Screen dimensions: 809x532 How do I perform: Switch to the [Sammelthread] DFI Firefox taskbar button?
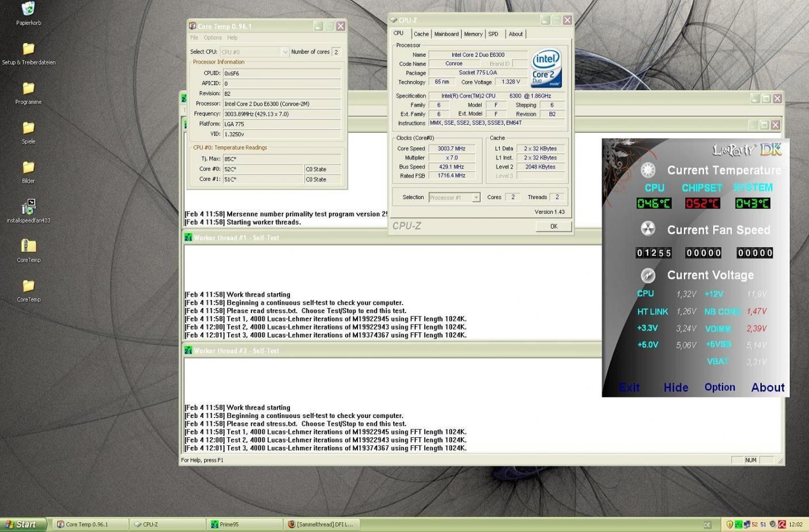point(322,525)
